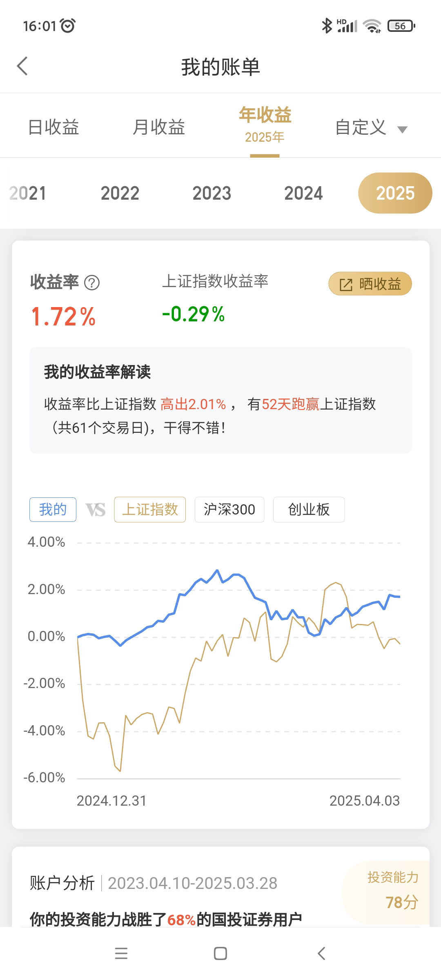
Task: Toggle the 我的 chart series
Action: [53, 510]
